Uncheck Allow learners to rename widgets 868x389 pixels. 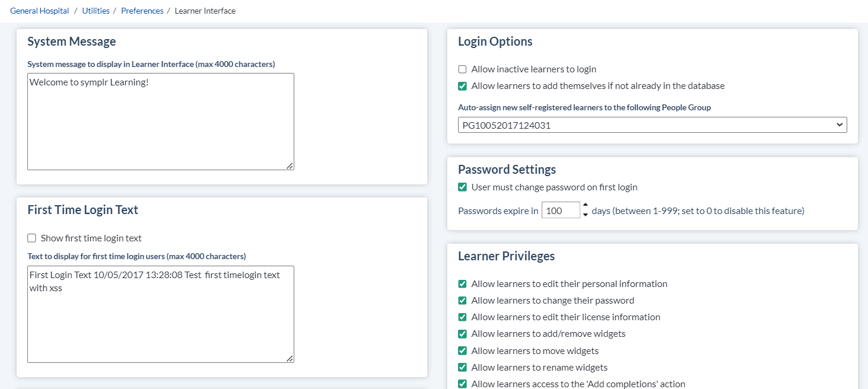coord(463,368)
